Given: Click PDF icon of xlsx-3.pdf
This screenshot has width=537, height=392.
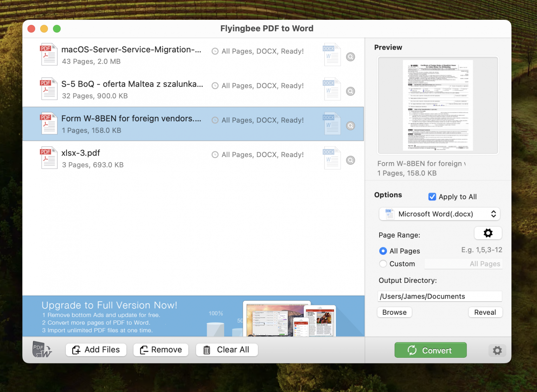Looking at the screenshot, I should (x=49, y=158).
